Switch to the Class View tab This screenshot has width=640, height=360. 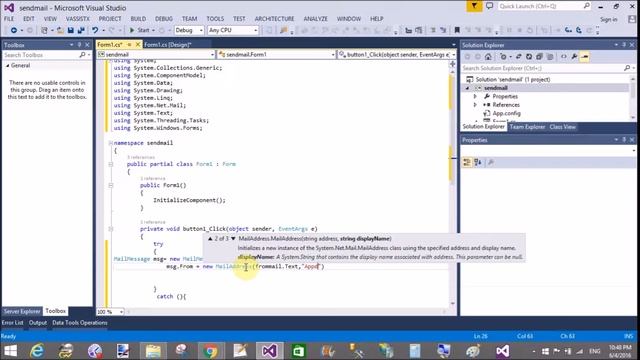coord(562,127)
